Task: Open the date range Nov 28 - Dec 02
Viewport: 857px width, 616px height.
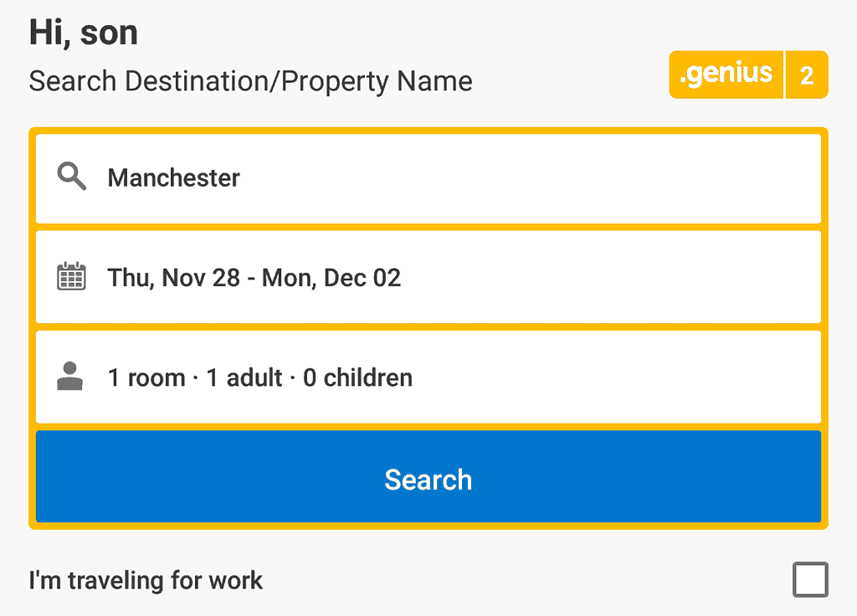Action: (428, 277)
